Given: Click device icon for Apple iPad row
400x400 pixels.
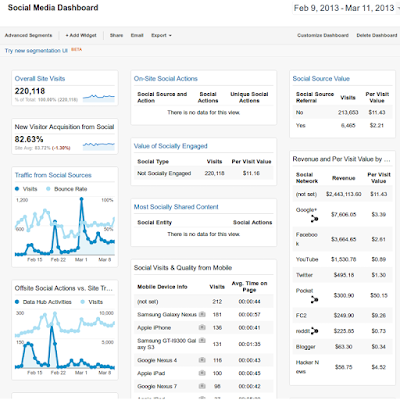Looking at the screenshot, I should click(x=202, y=373).
